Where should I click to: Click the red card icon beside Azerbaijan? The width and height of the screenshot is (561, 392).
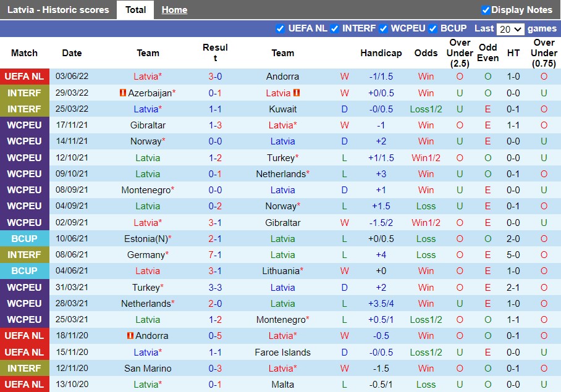123,93
